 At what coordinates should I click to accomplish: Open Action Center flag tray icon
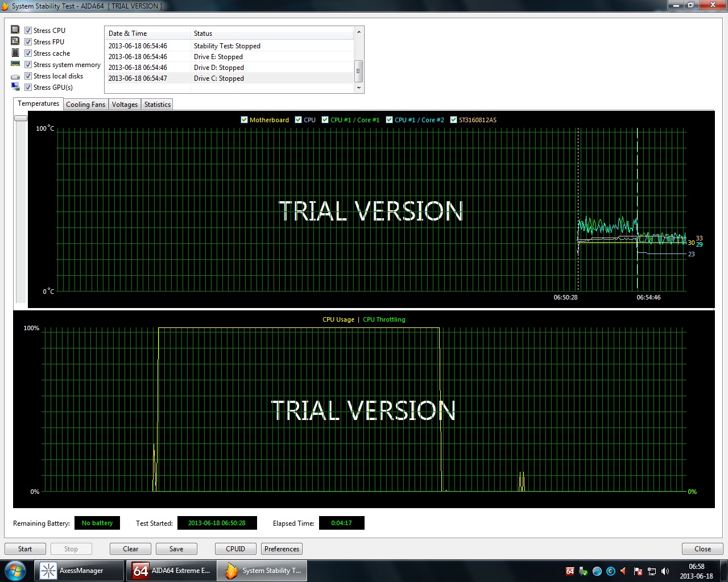click(638, 571)
